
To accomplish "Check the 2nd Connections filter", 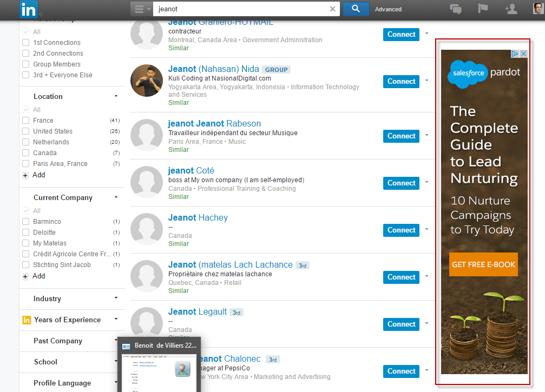I will [x=26, y=54].
